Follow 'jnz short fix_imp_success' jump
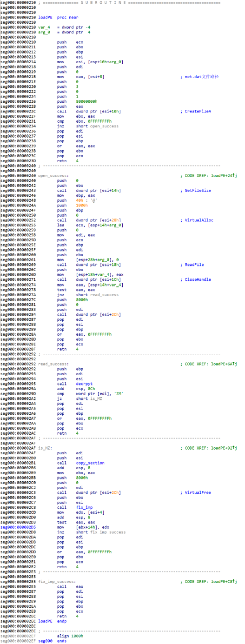 tap(91, 532)
